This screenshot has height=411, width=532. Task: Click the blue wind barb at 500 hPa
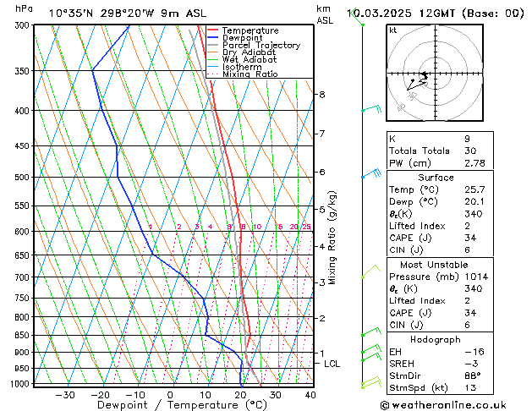click(371, 173)
